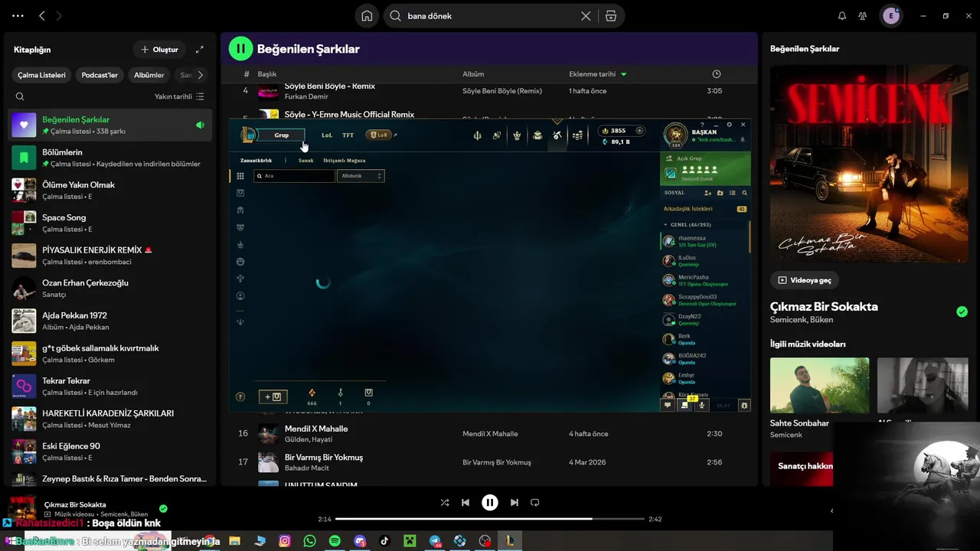Viewport: 980px width, 551px height.
Task: Open Spotify browse icon next to search
Action: tap(611, 16)
